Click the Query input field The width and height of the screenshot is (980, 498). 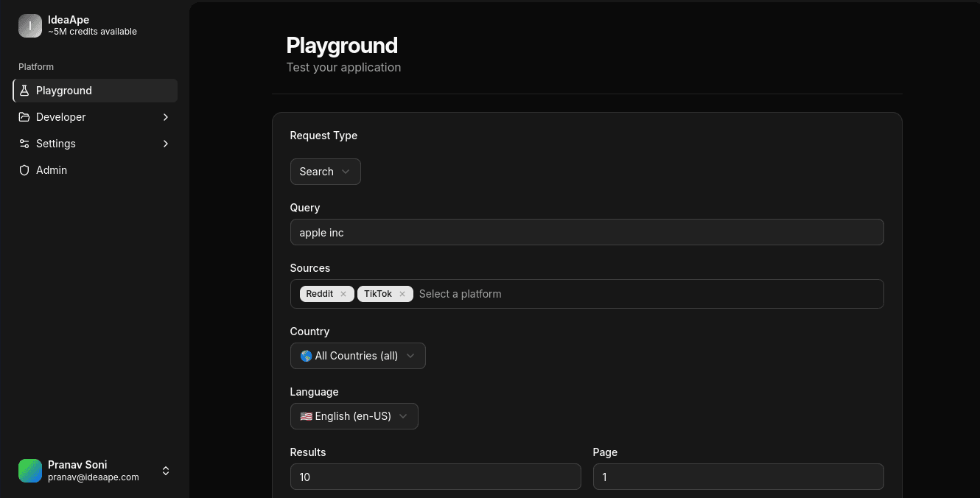587,232
